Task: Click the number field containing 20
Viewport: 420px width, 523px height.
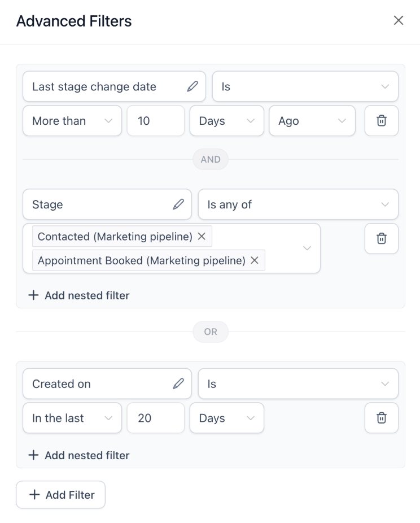Action: 156,418
